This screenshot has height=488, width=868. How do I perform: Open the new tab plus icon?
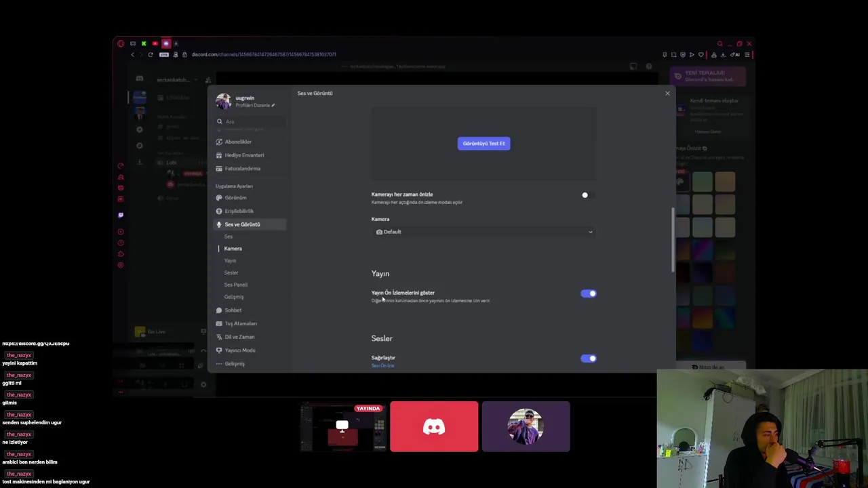[176, 43]
